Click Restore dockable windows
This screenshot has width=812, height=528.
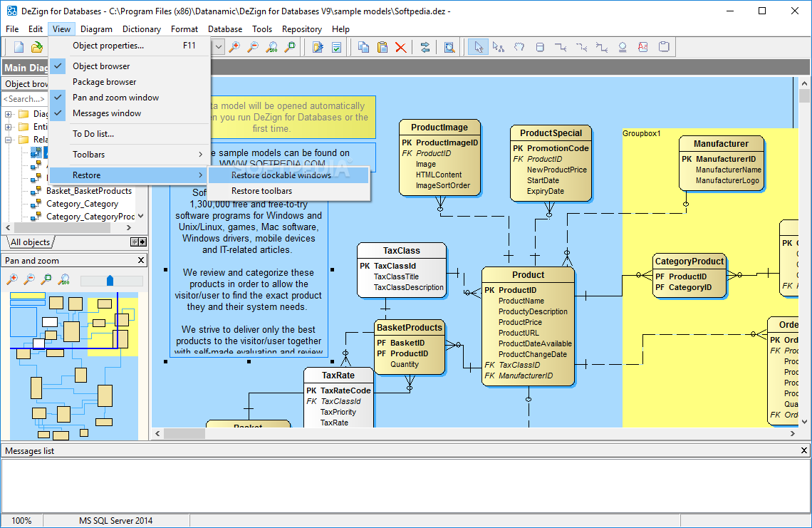tap(289, 176)
